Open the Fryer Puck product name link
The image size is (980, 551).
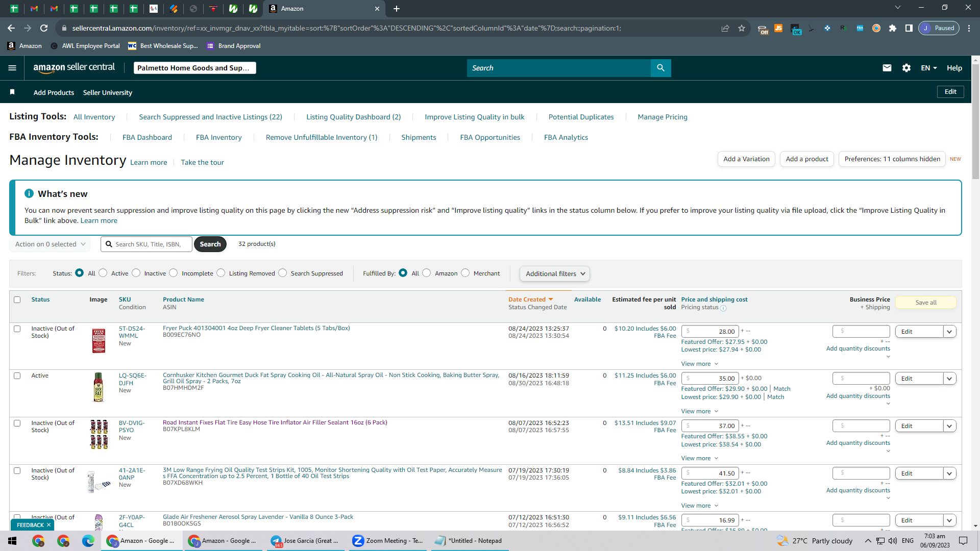[x=256, y=328]
